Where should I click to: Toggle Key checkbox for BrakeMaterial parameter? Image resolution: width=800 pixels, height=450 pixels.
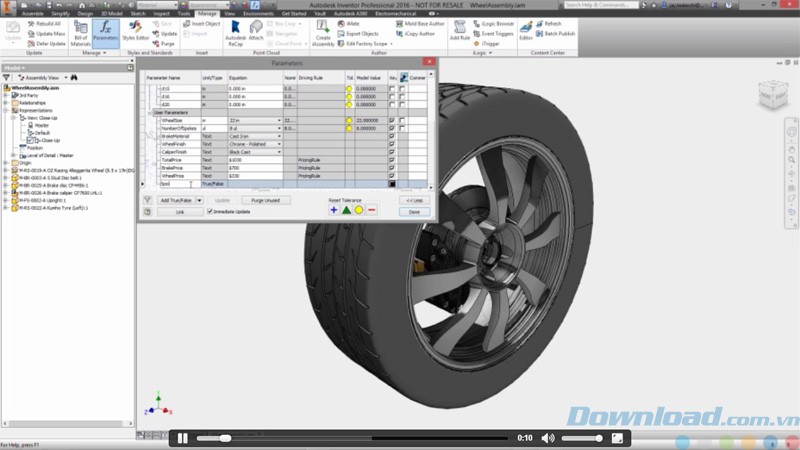pos(391,136)
